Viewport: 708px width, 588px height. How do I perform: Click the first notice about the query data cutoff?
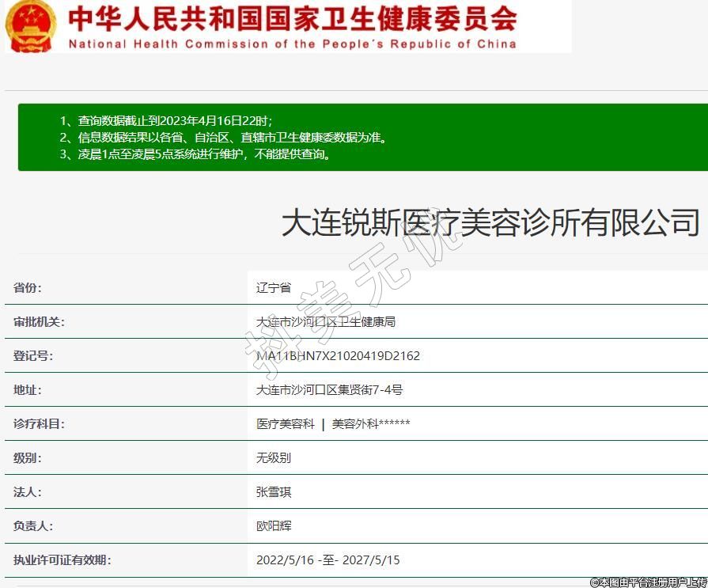pos(166,121)
